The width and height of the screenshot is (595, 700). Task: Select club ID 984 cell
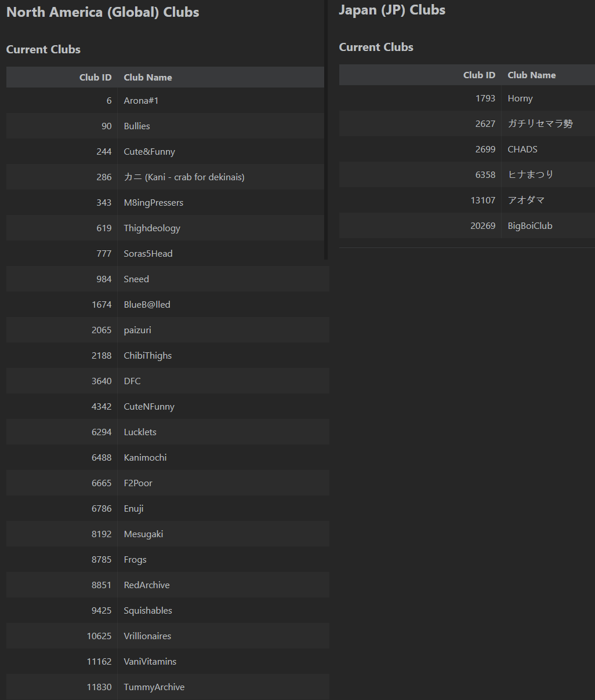pyautogui.click(x=62, y=279)
